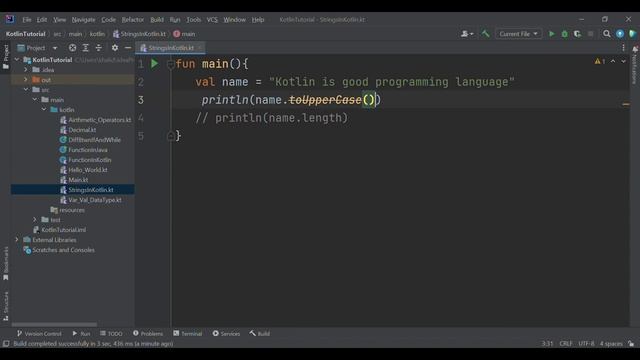Run with coverage toolbar icon
The height and width of the screenshot is (360, 640).
577,34
